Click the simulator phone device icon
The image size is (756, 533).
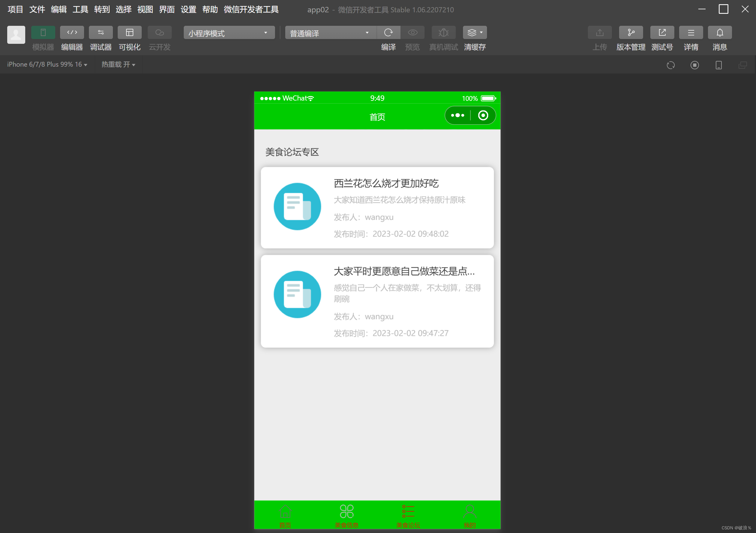click(719, 65)
